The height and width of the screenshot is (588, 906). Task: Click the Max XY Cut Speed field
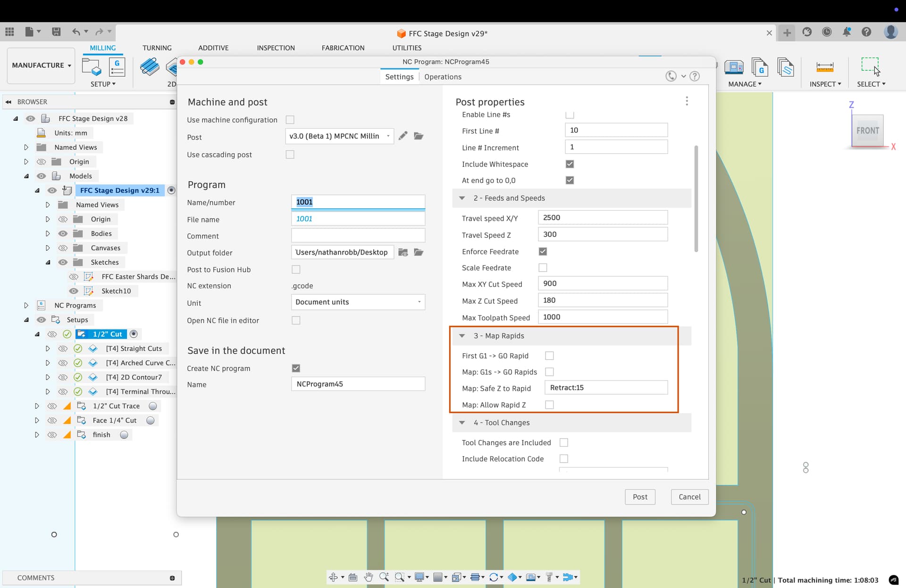(602, 283)
